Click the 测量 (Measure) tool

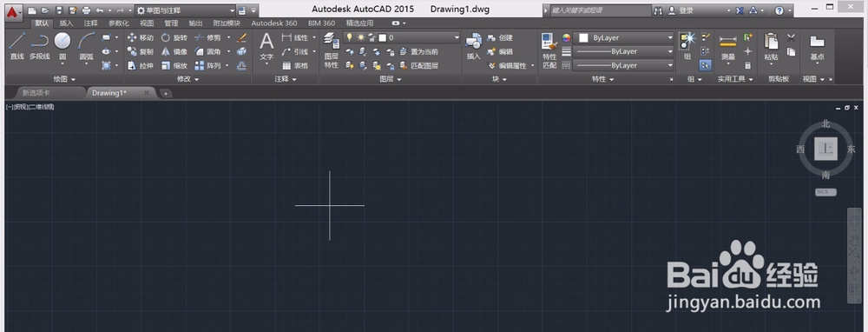[x=728, y=47]
